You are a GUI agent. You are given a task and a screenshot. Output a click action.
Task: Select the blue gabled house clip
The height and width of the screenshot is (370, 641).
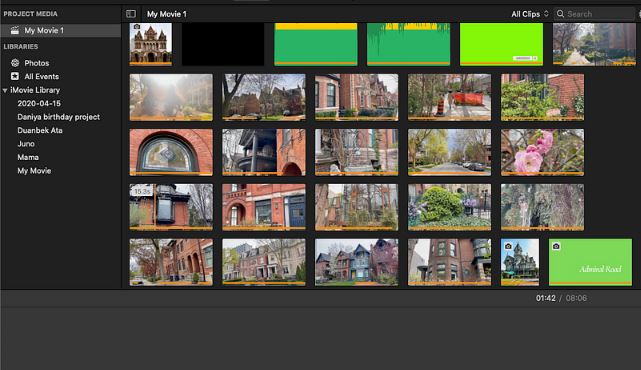point(356,262)
